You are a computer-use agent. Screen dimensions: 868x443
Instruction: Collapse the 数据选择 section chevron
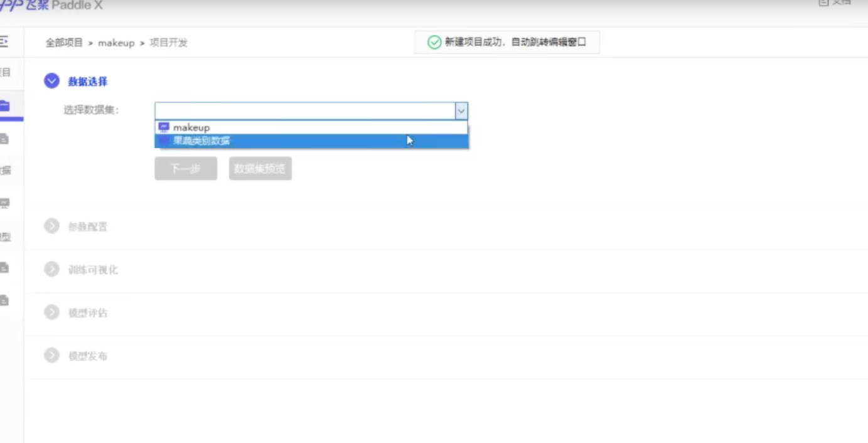click(50, 81)
